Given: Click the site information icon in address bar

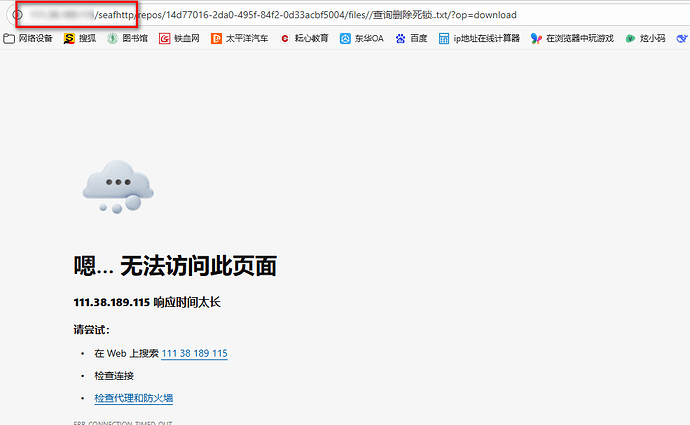Looking at the screenshot, I should pyautogui.click(x=17, y=15).
